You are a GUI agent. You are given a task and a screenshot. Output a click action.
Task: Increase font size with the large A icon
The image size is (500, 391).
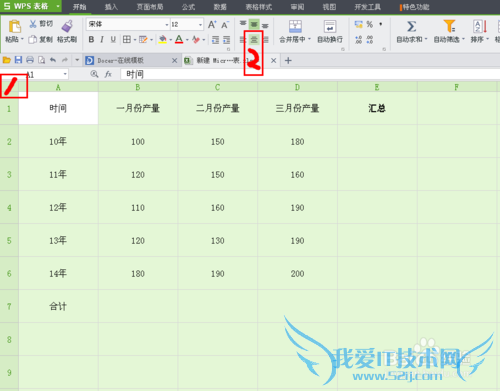tap(212, 24)
